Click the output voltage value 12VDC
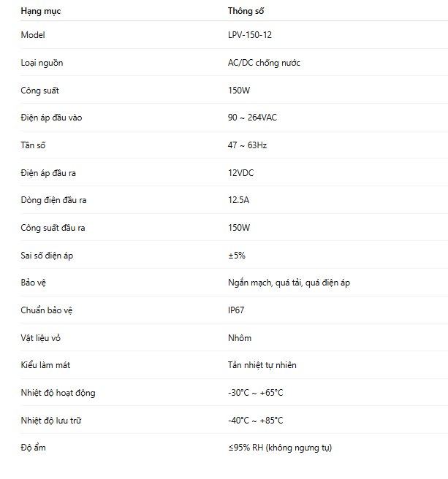Screen dimensions: 448x479 [240, 173]
